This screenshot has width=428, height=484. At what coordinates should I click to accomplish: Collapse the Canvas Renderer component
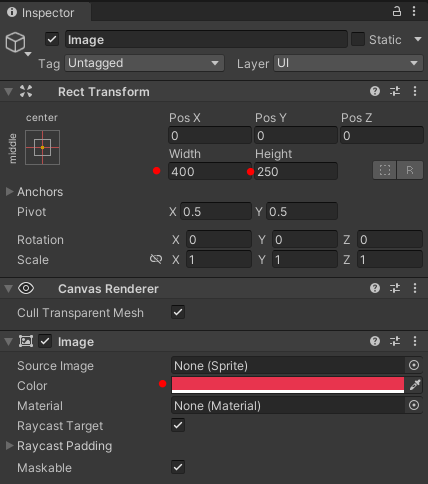pyautogui.click(x=8, y=289)
